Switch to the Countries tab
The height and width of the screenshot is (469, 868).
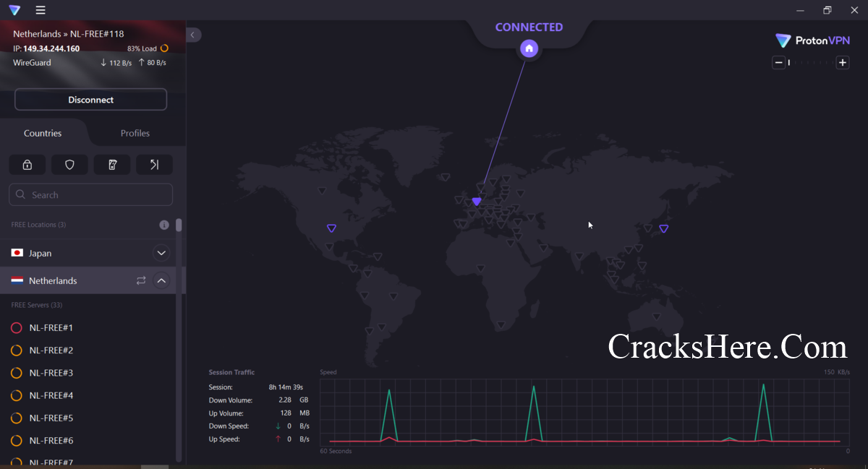(x=43, y=133)
